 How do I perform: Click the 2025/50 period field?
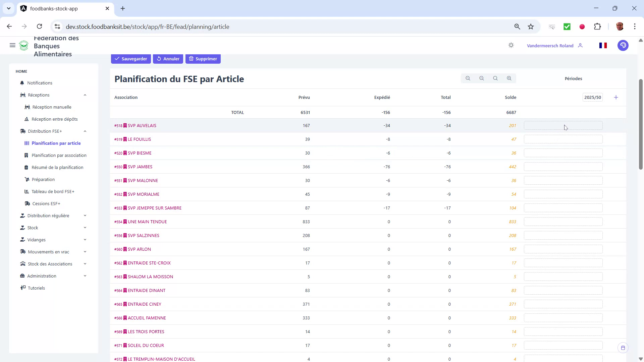point(592,97)
